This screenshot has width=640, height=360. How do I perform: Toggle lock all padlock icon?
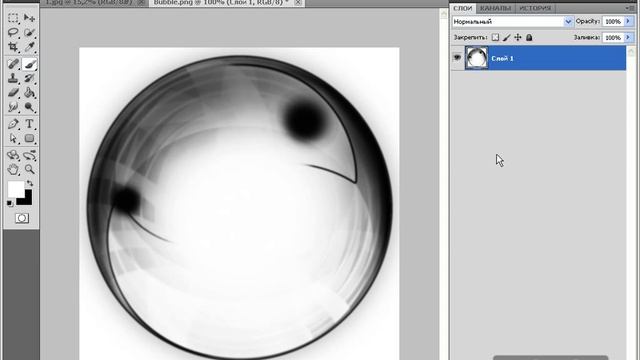(529, 38)
